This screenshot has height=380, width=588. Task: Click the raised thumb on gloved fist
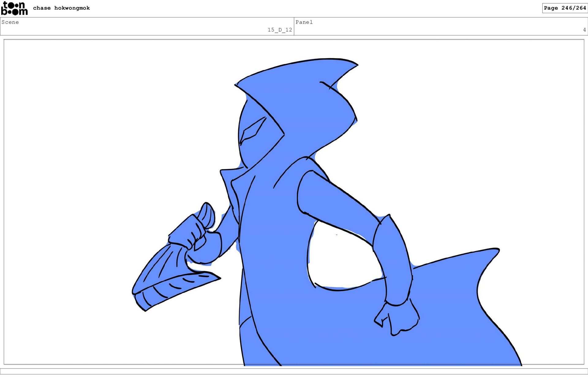tap(208, 214)
